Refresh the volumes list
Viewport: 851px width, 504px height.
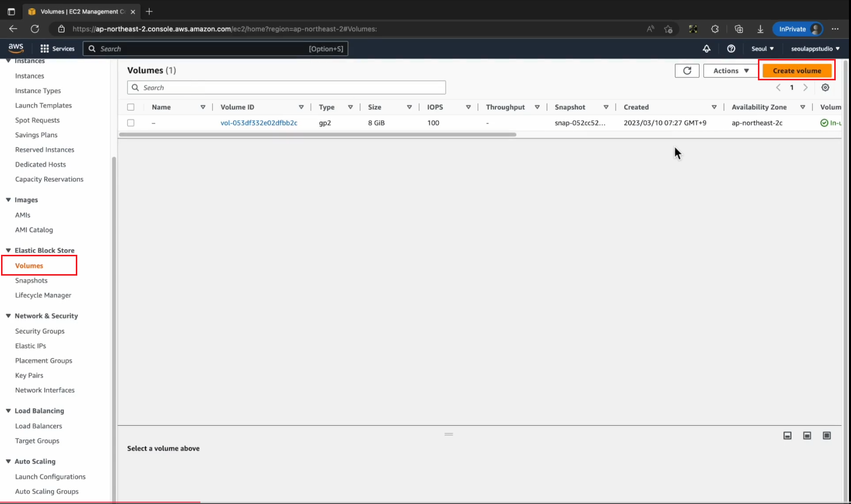pyautogui.click(x=687, y=71)
